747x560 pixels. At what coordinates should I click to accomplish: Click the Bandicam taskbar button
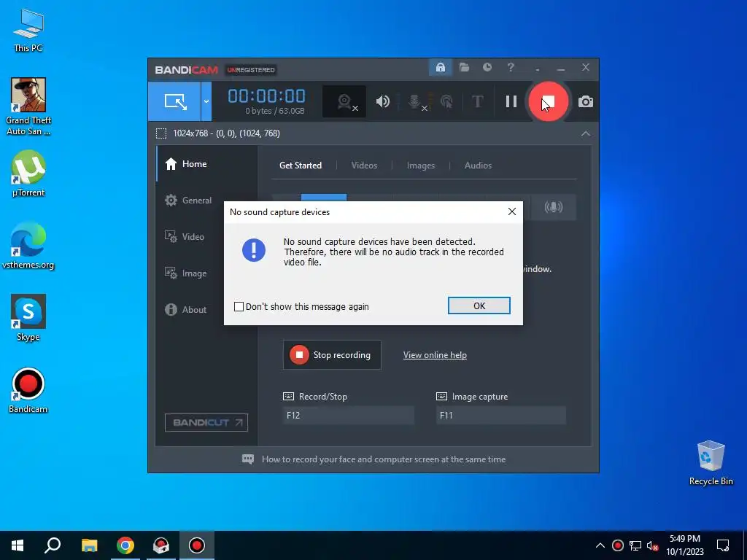pyautogui.click(x=197, y=545)
